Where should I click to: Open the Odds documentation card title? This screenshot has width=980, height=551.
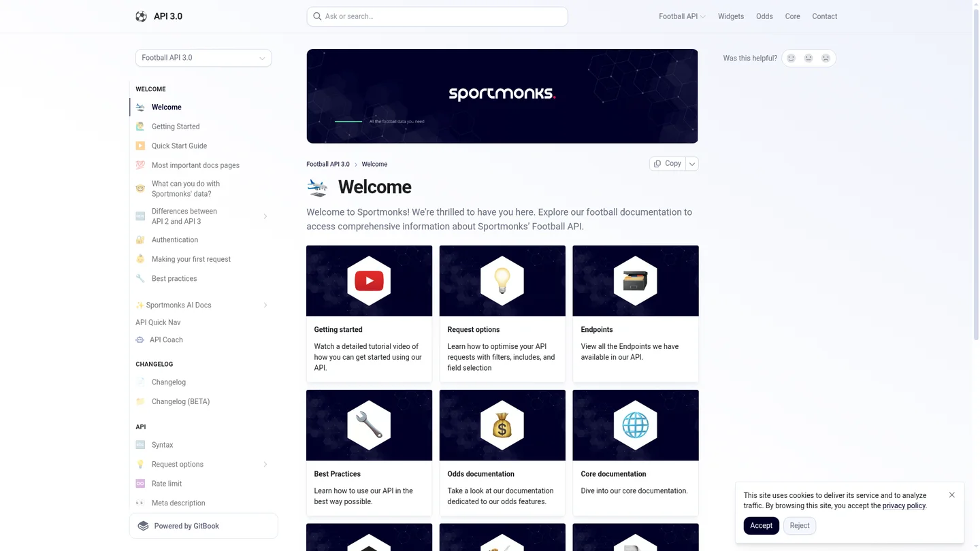click(x=481, y=474)
